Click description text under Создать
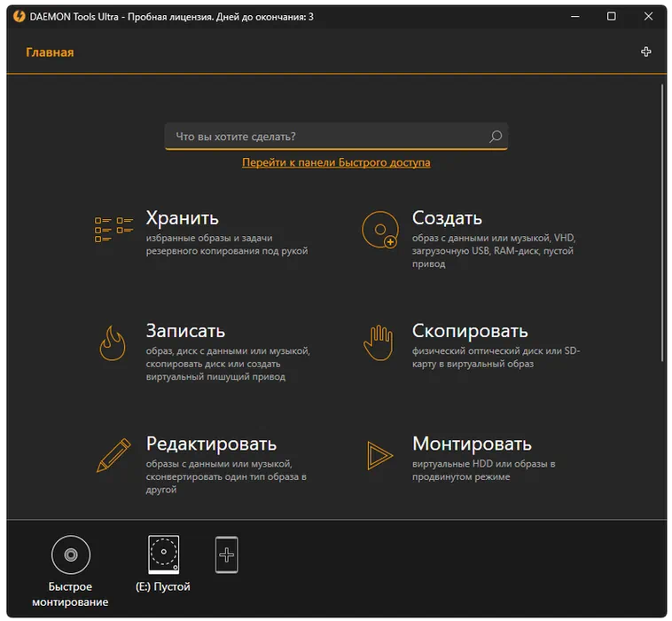 [x=494, y=251]
